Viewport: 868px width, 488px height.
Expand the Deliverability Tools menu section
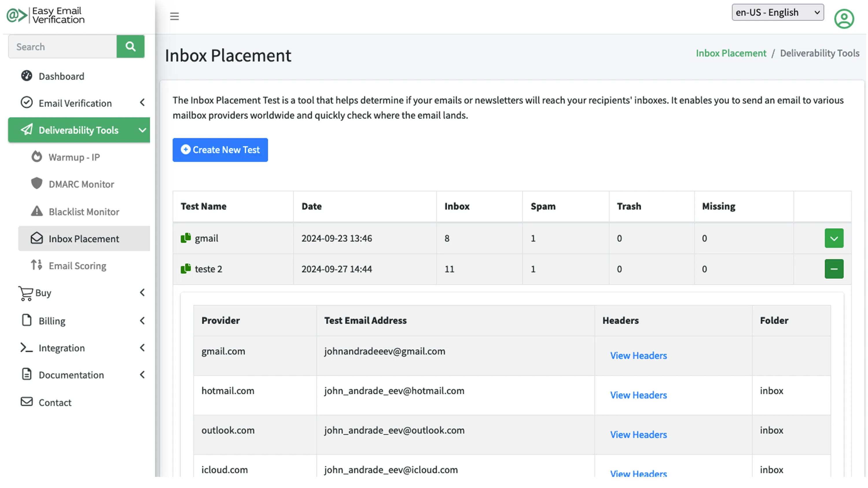(x=79, y=129)
